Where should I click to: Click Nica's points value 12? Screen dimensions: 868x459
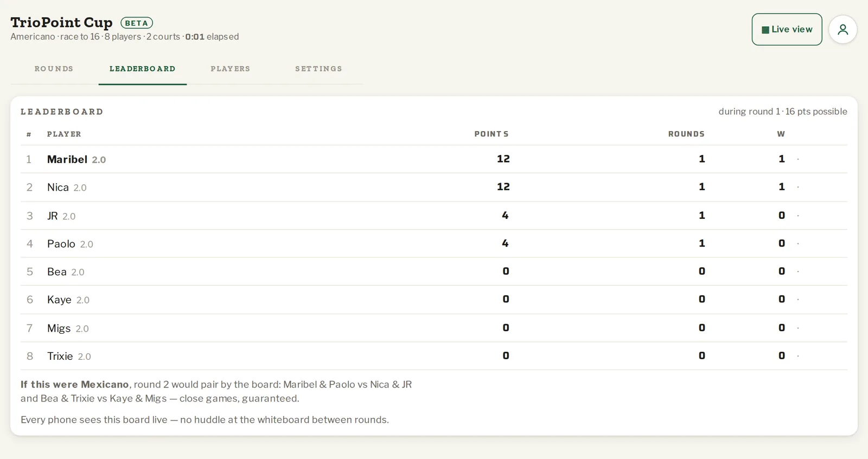coord(503,187)
